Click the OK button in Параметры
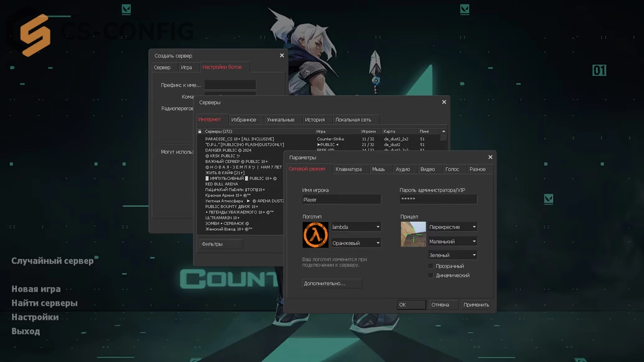 [x=411, y=305]
